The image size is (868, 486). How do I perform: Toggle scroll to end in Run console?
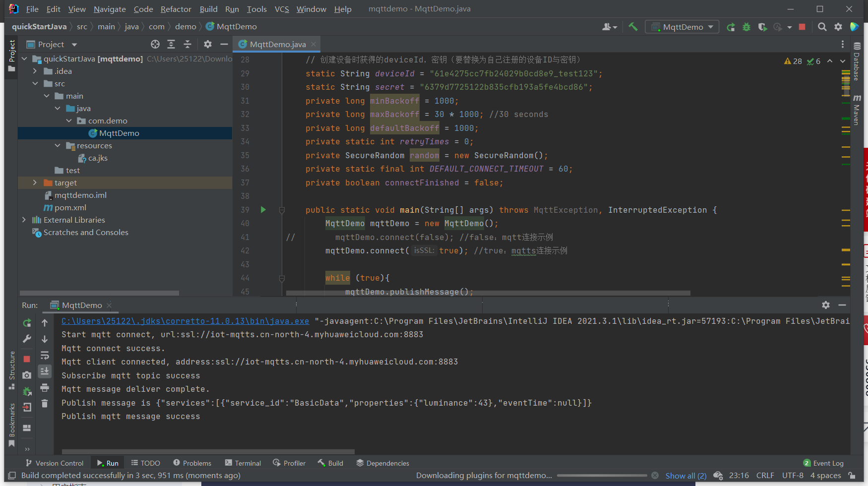pyautogui.click(x=45, y=371)
